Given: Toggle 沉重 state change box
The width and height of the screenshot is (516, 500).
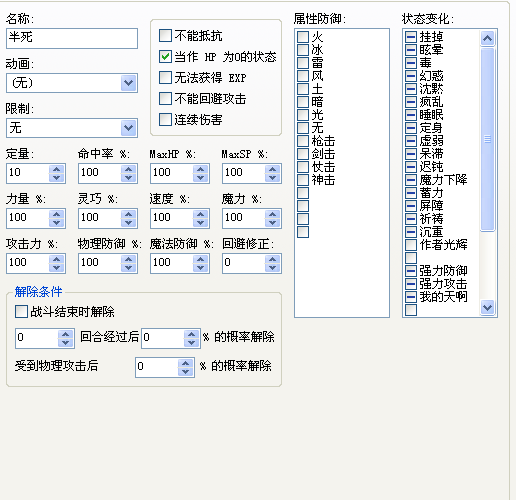Looking at the screenshot, I should pos(411,232).
